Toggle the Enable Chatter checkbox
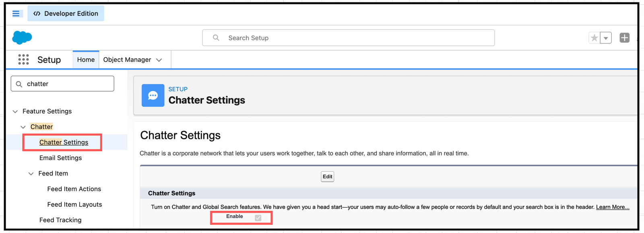Screen dimensions: 644x233 (258, 218)
